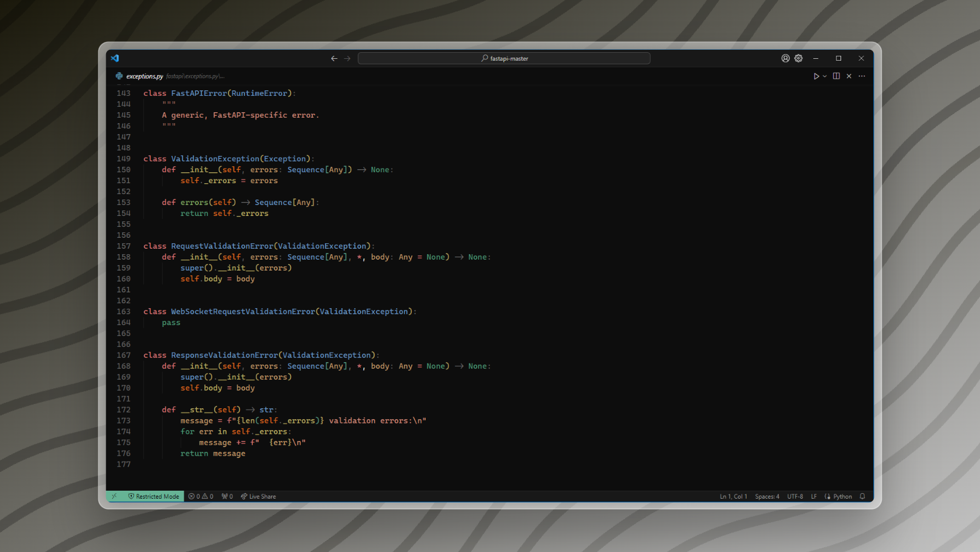Select the exceptions.py tab
Screen dimensions: 980x552
[144, 76]
